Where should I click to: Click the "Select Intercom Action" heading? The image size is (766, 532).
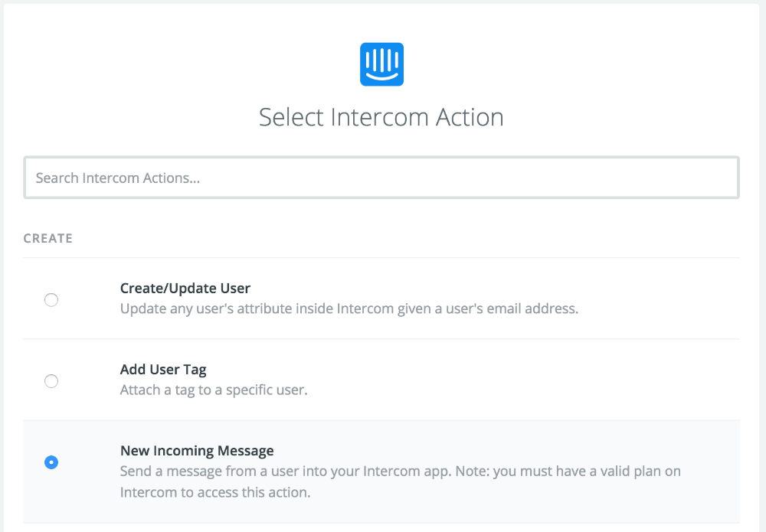click(381, 118)
